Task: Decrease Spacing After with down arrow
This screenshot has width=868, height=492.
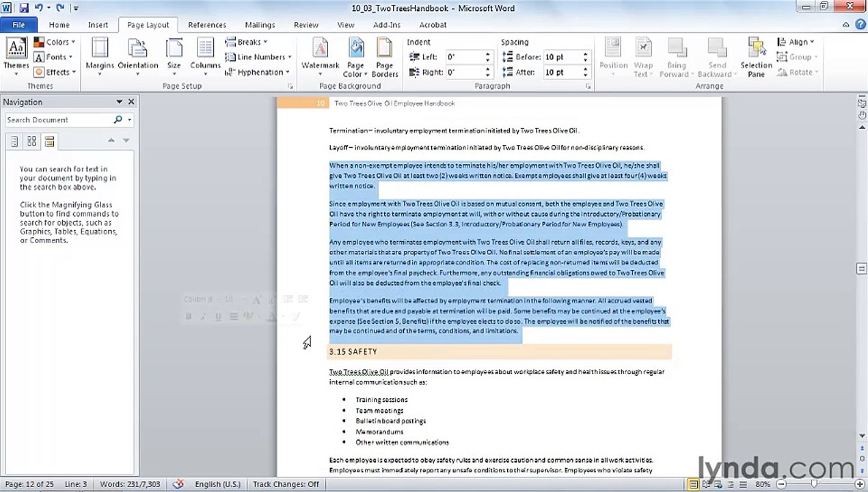Action: pyautogui.click(x=585, y=75)
